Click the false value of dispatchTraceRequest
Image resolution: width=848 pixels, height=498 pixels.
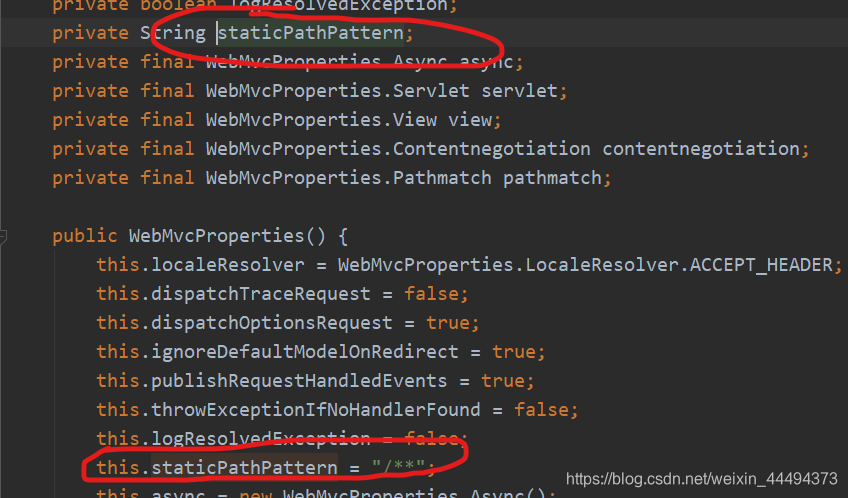click(x=431, y=294)
